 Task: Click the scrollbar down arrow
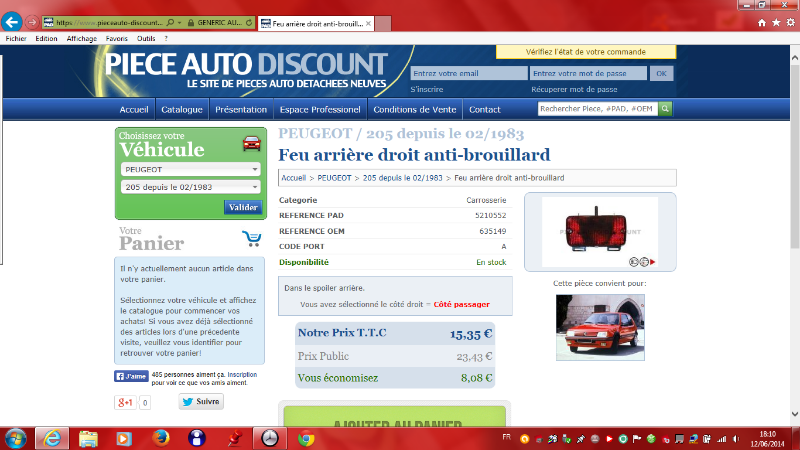click(x=794, y=414)
